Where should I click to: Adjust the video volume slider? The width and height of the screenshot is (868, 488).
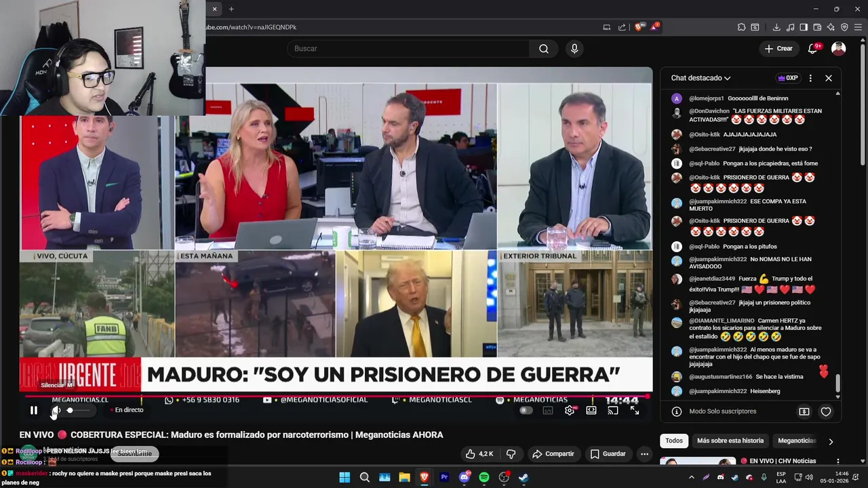pyautogui.click(x=78, y=410)
